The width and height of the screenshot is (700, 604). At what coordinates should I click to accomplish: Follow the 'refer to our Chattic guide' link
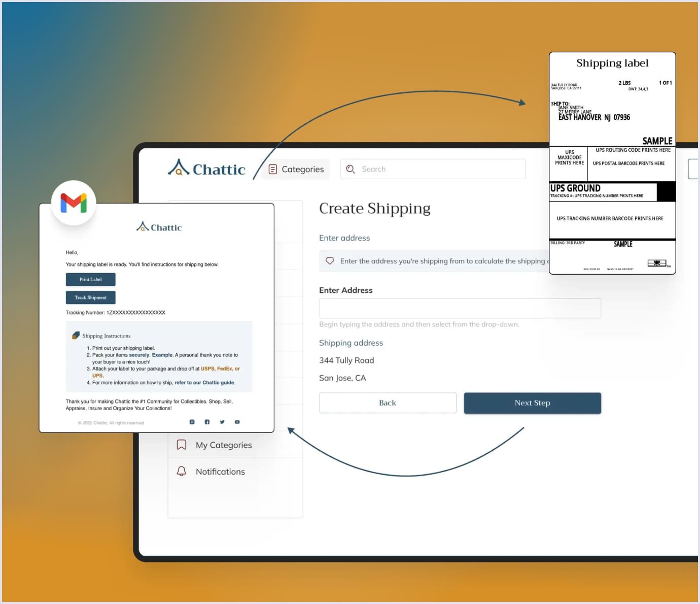click(204, 383)
